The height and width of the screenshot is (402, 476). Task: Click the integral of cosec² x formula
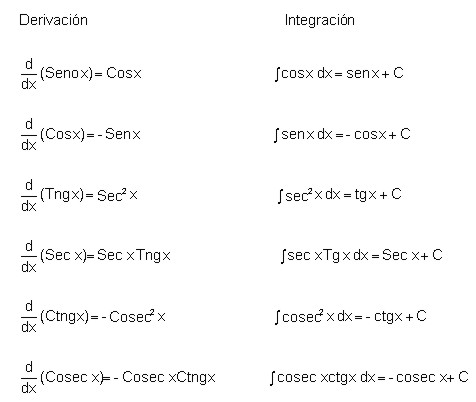[351, 317]
